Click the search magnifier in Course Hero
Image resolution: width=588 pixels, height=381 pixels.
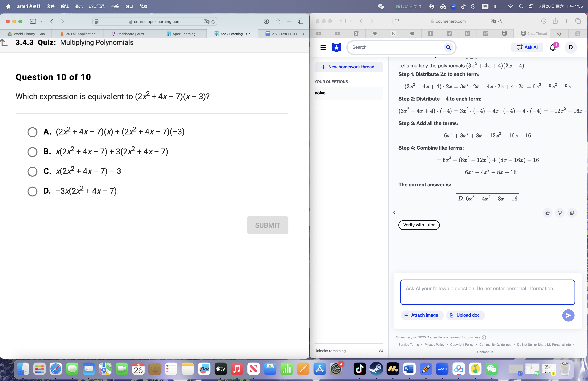click(x=448, y=47)
